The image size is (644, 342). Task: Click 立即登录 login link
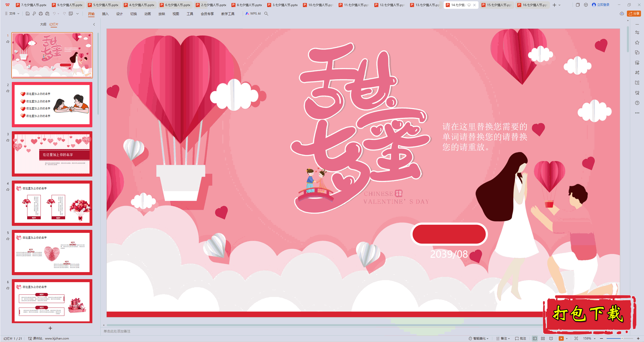(601, 5)
